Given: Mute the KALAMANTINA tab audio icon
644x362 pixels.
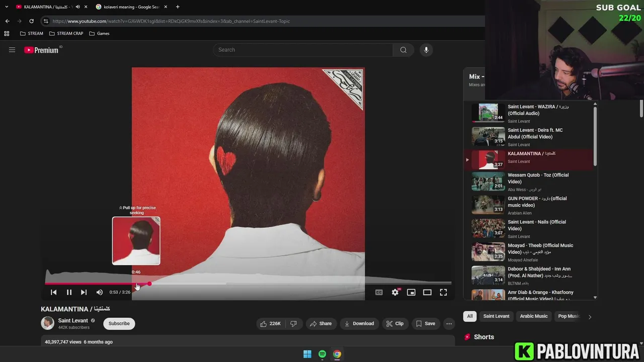Looking at the screenshot, I should pos(77,7).
